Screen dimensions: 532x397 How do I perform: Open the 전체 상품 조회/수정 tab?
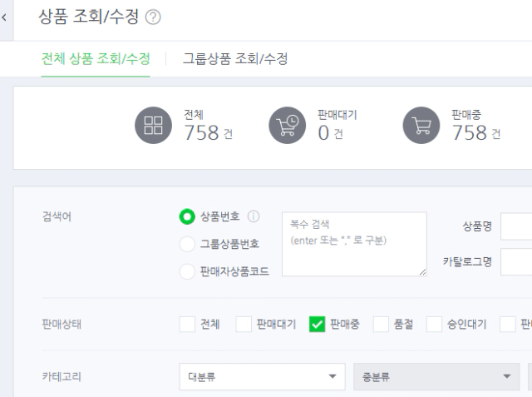96,59
